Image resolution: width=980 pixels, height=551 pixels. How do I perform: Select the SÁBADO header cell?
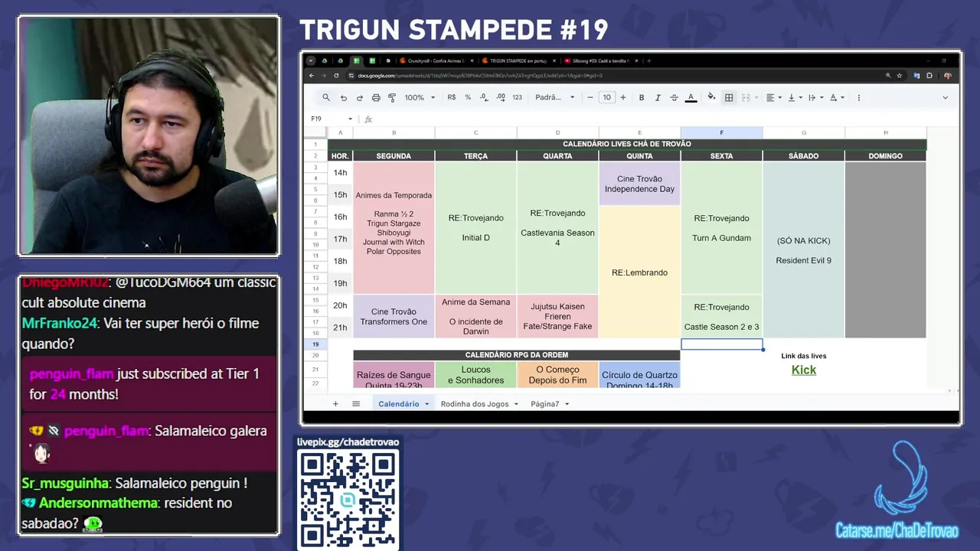click(803, 156)
